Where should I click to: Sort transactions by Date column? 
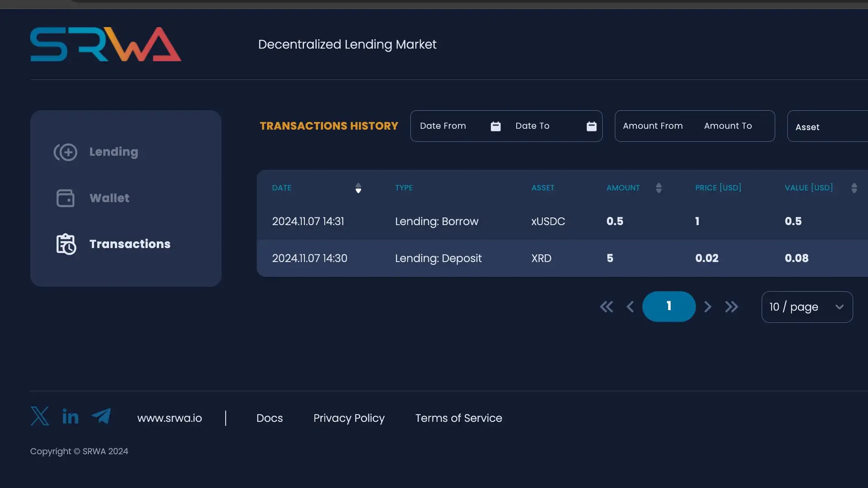tap(358, 188)
